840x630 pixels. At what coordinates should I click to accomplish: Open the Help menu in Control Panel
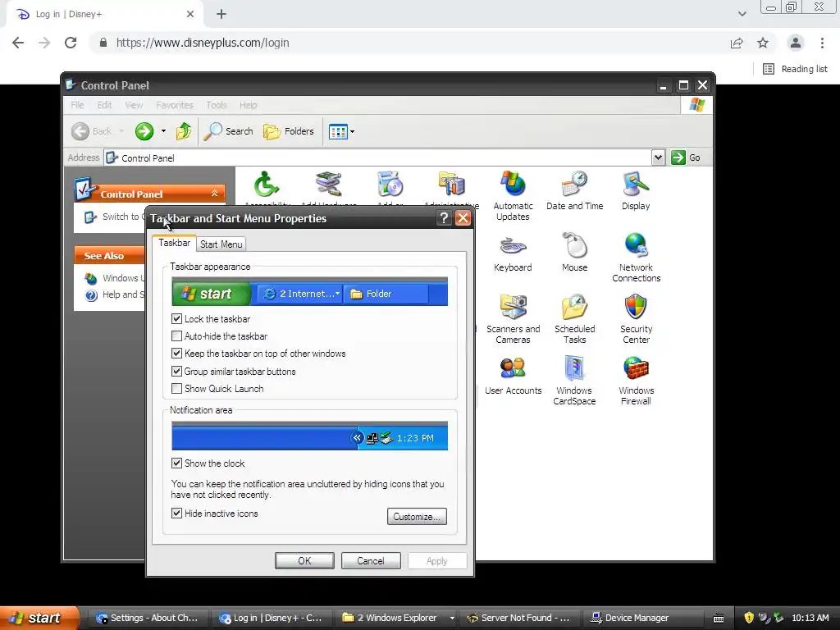[x=248, y=105]
